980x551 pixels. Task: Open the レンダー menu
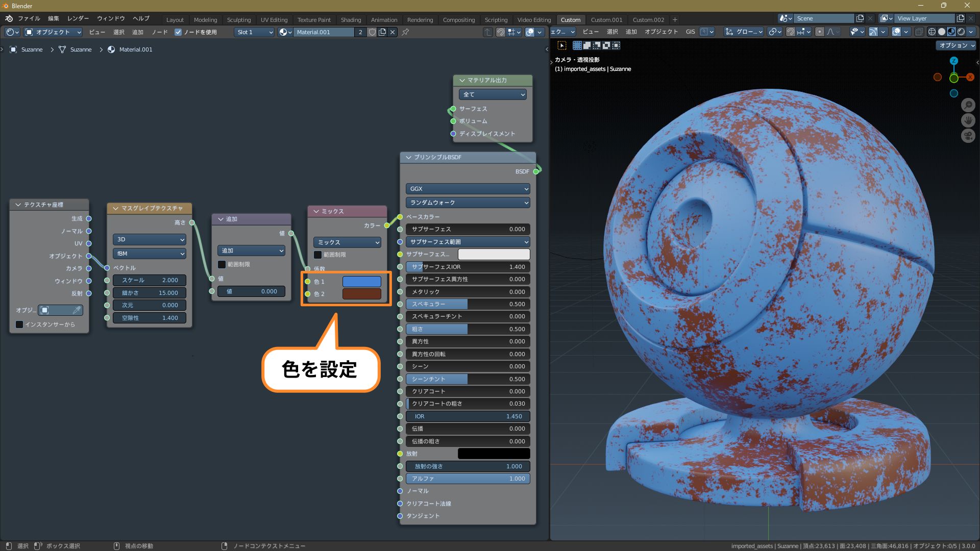pos(78,19)
